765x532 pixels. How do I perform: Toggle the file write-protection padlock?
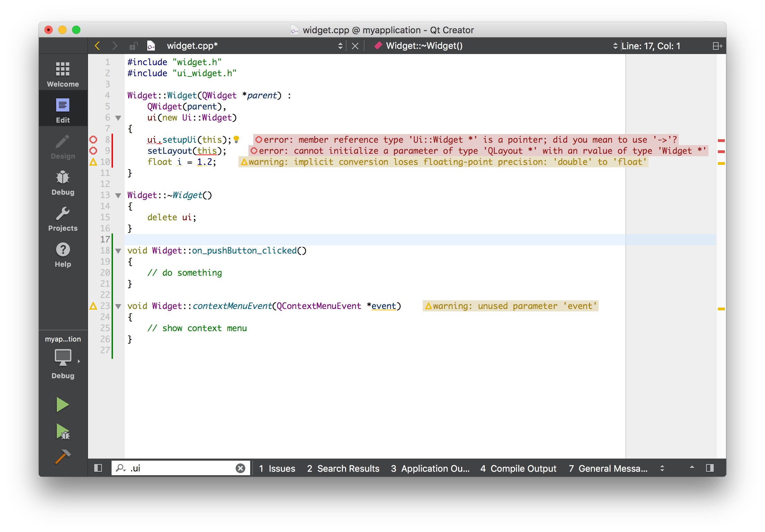[x=133, y=46]
